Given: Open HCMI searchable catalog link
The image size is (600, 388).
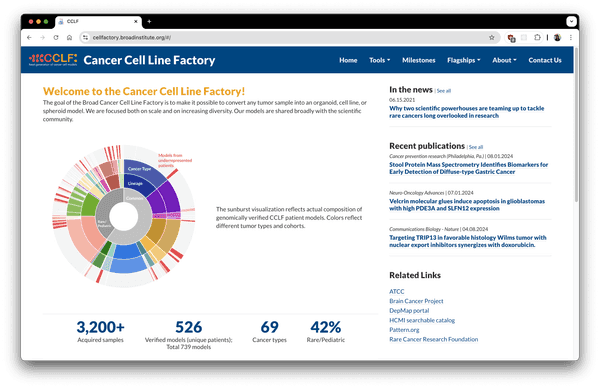Looking at the screenshot, I should click(x=422, y=320).
